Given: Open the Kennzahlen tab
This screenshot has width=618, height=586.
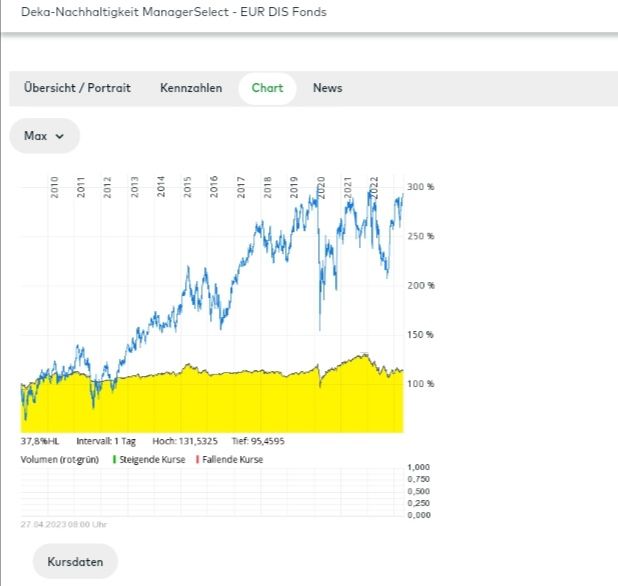Looking at the screenshot, I should [x=191, y=88].
